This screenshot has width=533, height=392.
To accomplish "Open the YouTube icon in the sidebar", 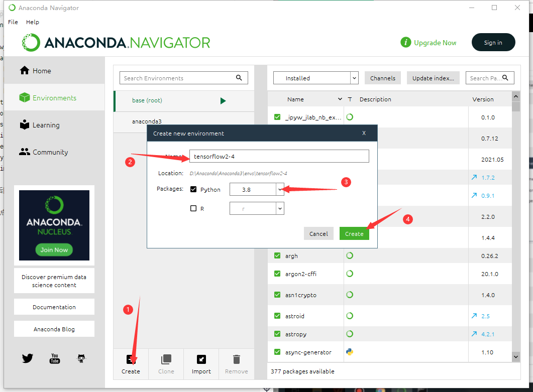I will [55, 358].
